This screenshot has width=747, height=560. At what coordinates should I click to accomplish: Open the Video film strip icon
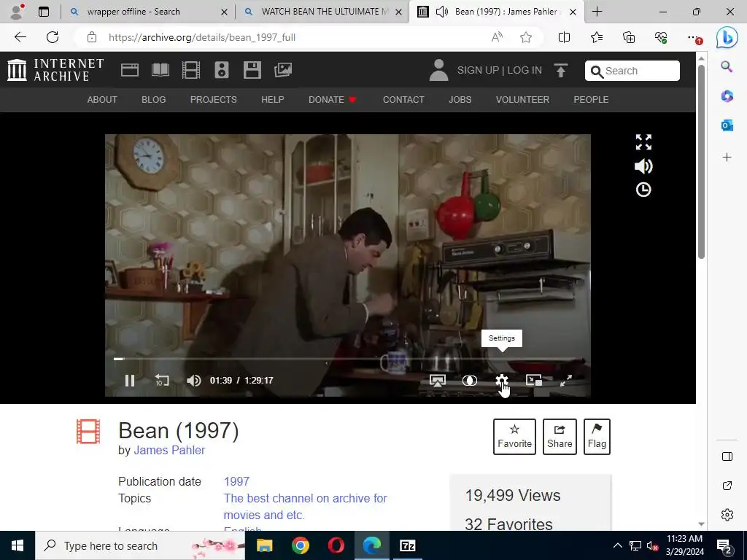tap(191, 70)
